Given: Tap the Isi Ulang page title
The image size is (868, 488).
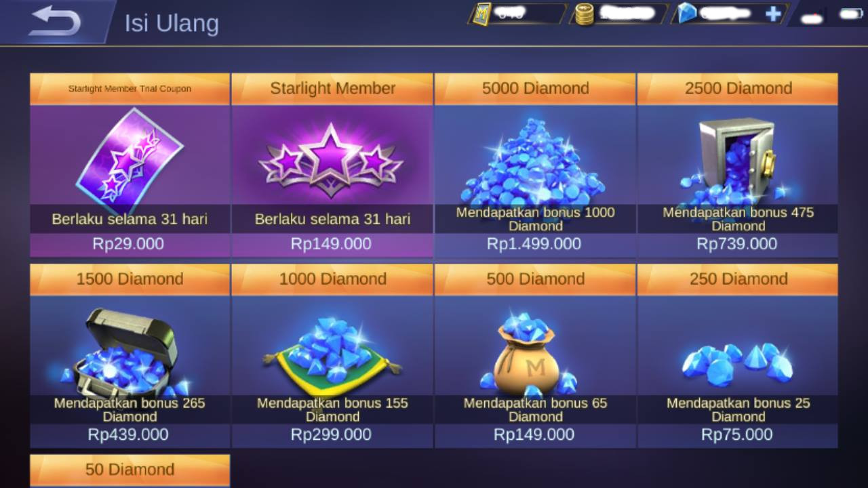Looking at the screenshot, I should point(172,24).
